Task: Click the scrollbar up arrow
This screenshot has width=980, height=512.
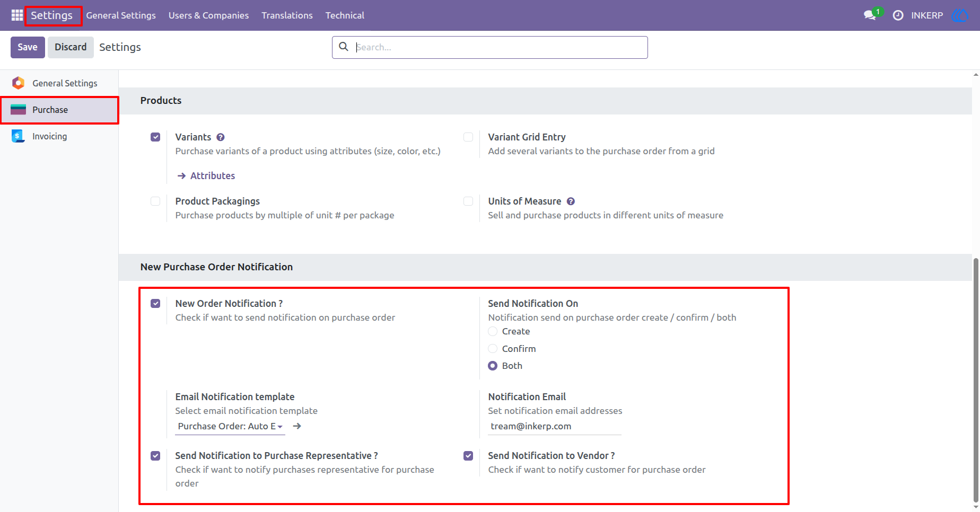Action: (976, 75)
